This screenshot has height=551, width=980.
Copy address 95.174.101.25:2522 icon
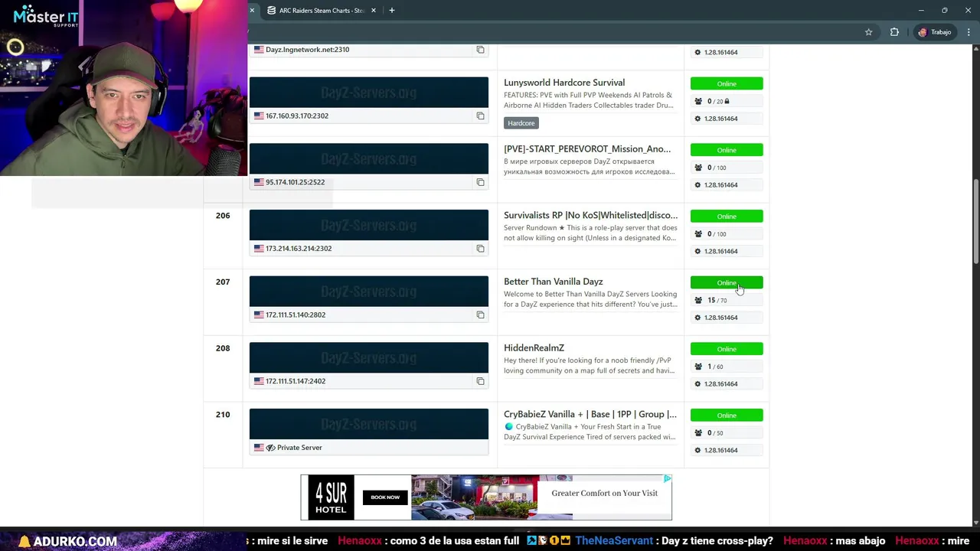click(x=480, y=182)
